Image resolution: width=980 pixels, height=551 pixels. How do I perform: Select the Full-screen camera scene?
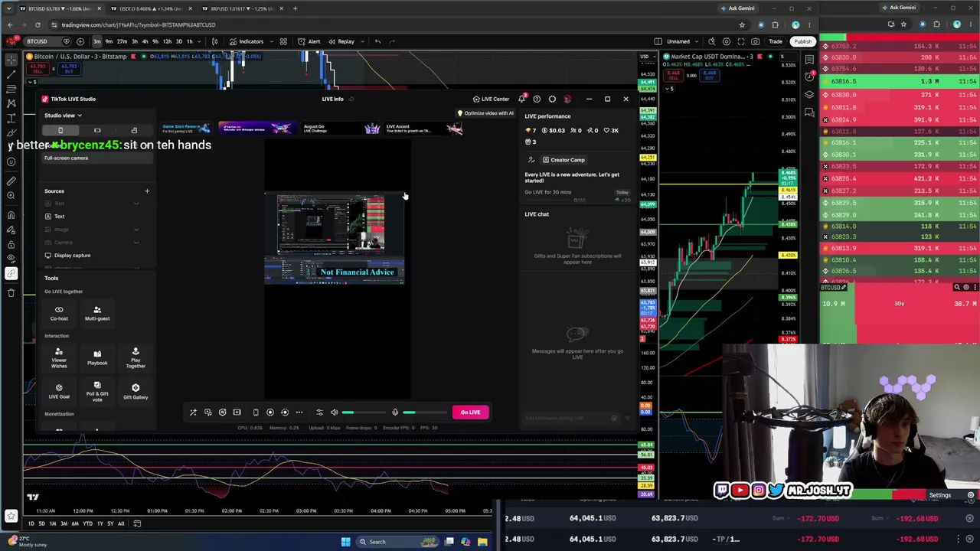(98, 158)
